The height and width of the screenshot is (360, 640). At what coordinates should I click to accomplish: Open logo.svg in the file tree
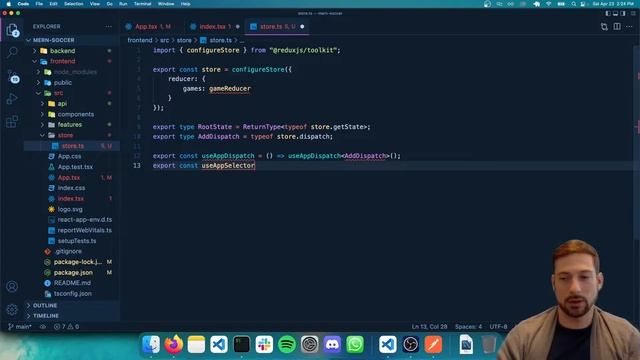(72, 209)
